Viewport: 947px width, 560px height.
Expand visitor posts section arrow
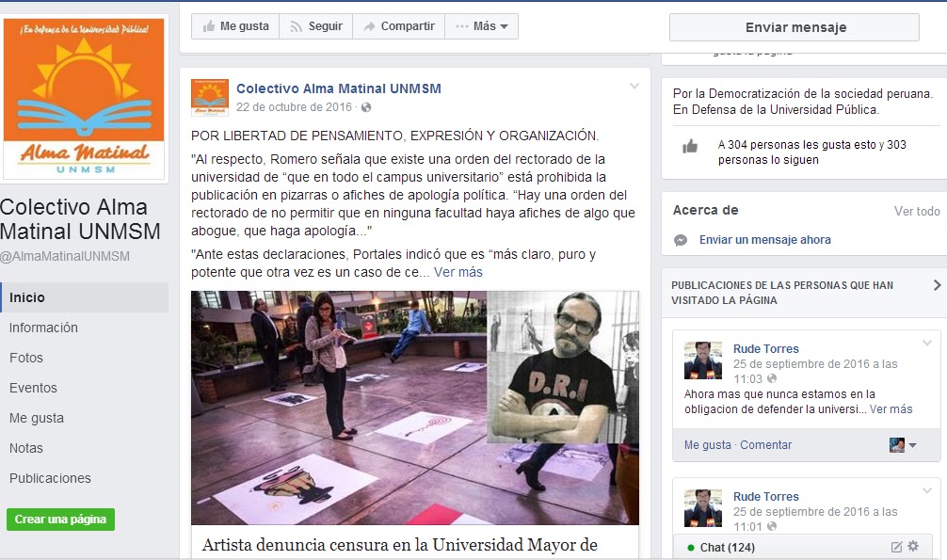[937, 285]
